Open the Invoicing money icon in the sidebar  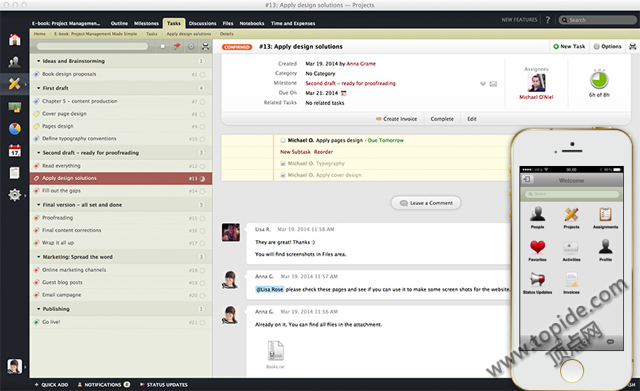coord(15,107)
